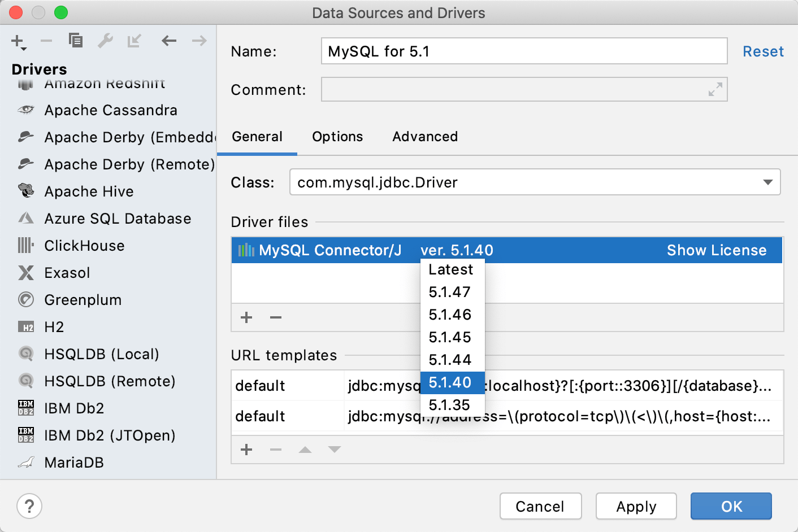Duplicate the driver via copy icon

click(x=76, y=41)
